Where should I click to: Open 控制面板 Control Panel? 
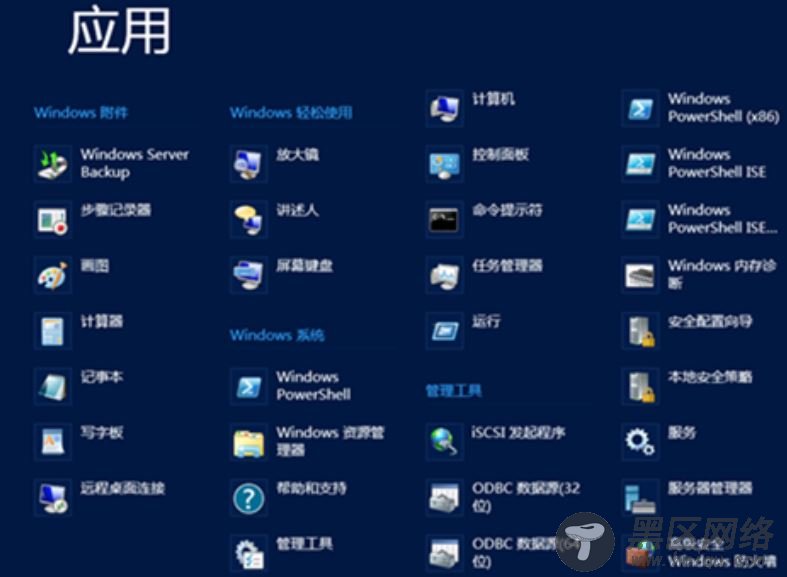point(477,163)
